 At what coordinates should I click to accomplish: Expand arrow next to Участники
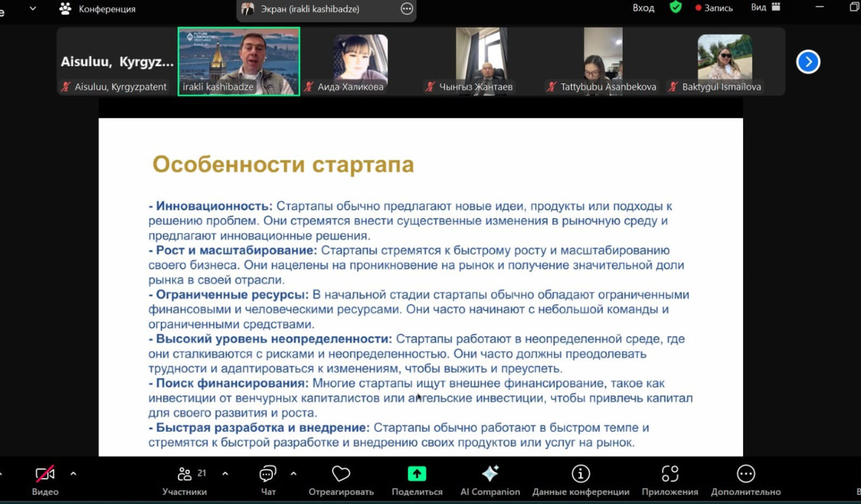pos(225,474)
